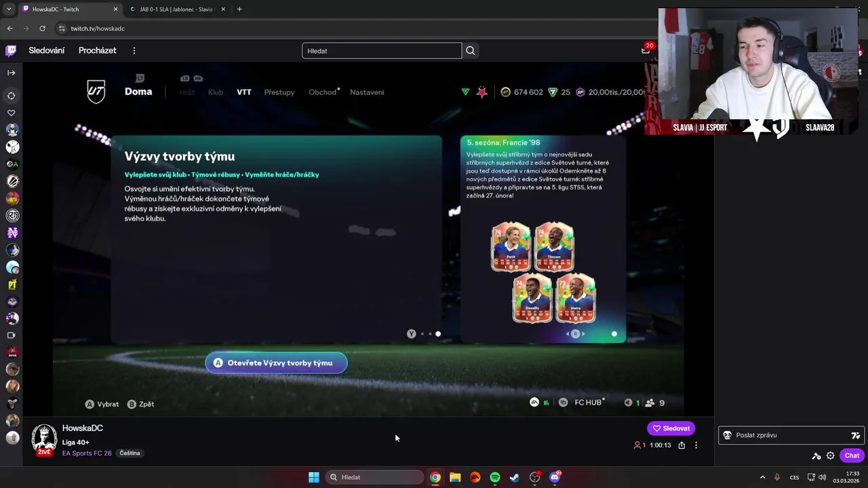868x488 pixels.
Task: Click the microphone tray icon
Action: coord(777,477)
